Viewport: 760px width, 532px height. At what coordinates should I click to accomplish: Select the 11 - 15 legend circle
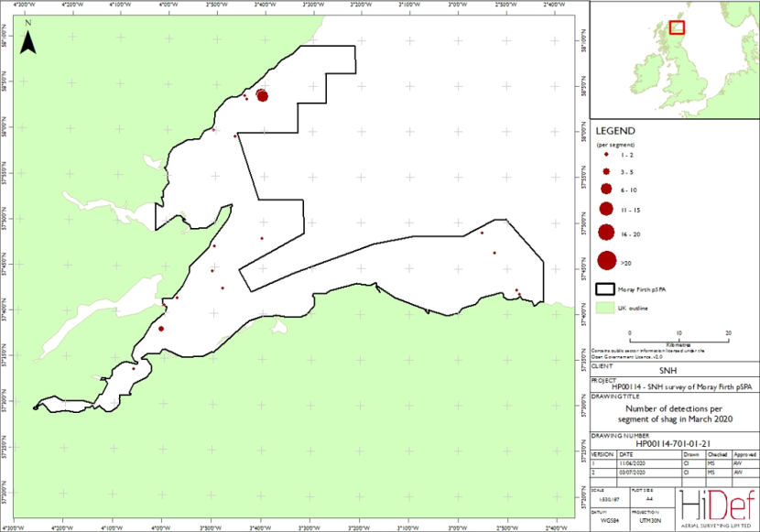[606, 209]
